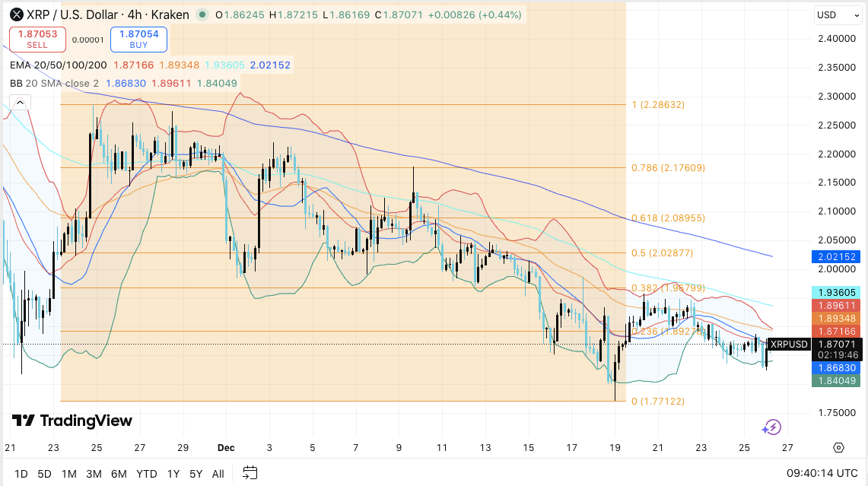
Task: Select the 1D time range
Action: coord(21,474)
